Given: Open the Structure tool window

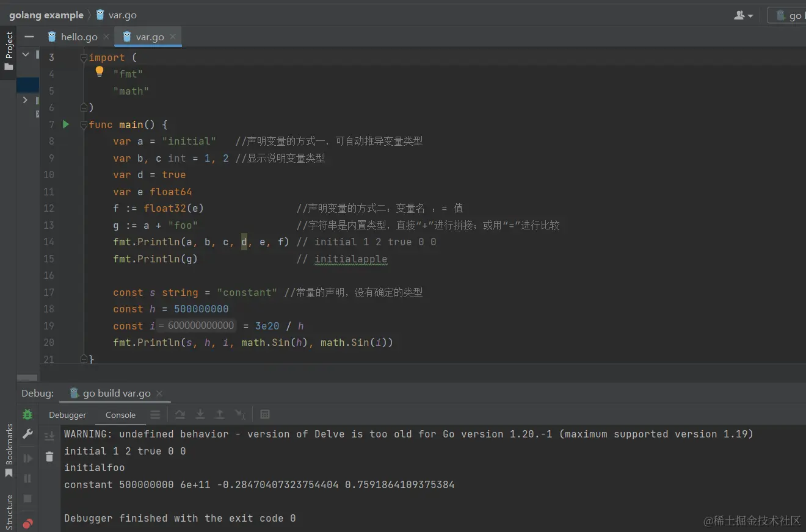Looking at the screenshot, I should (9, 511).
